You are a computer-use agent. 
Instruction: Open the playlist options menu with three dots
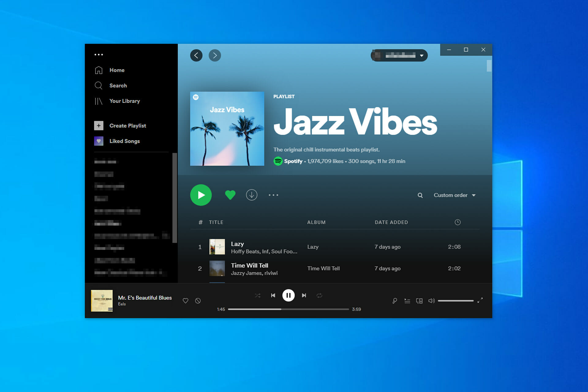click(x=273, y=195)
